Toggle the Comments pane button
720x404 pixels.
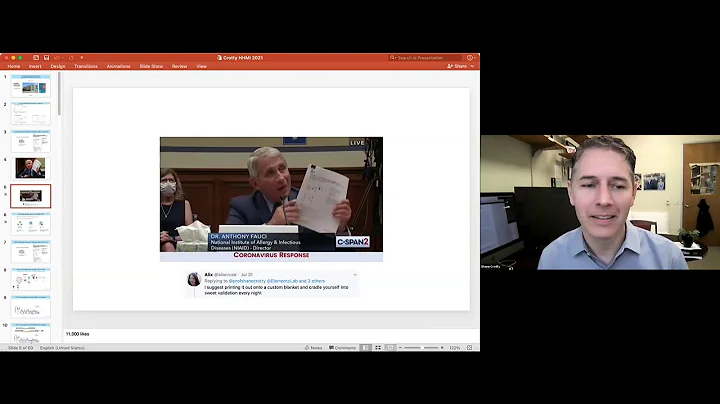coord(343,348)
